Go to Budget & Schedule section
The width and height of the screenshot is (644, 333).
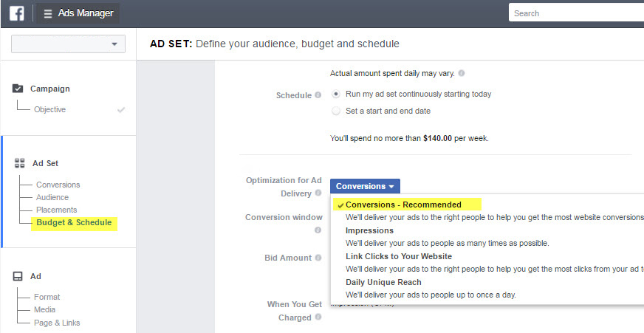pos(74,223)
